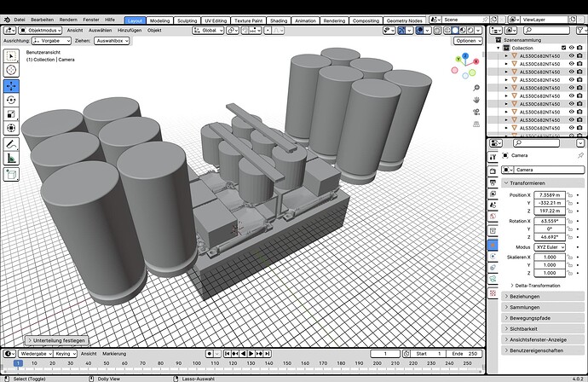Jump to the timeline end frame button
This screenshot has width=588, height=382.
coord(268,354)
